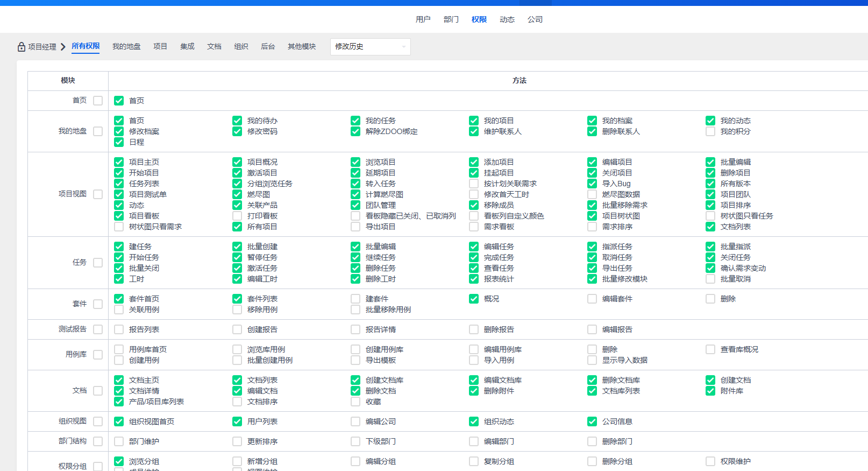868x471 pixels.
Task: Uncheck the 附件库 permission
Action: (x=710, y=391)
